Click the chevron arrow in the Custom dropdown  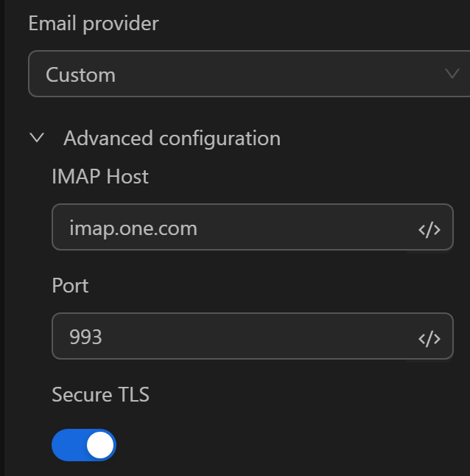452,74
